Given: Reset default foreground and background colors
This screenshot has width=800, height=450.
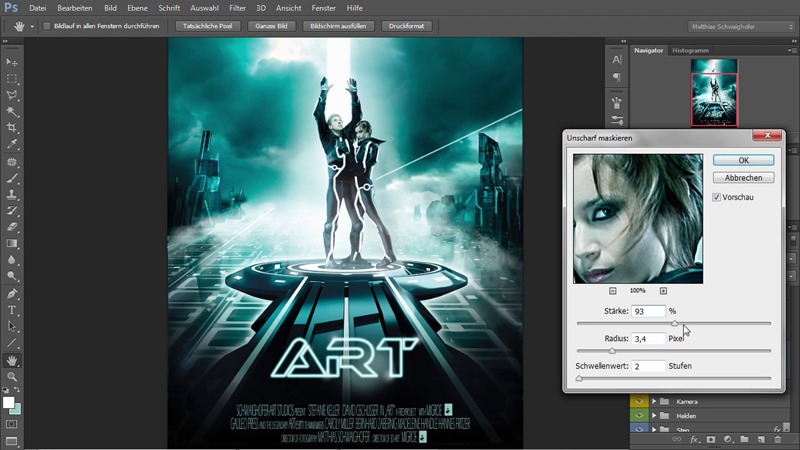Looking at the screenshot, I should (x=6, y=390).
